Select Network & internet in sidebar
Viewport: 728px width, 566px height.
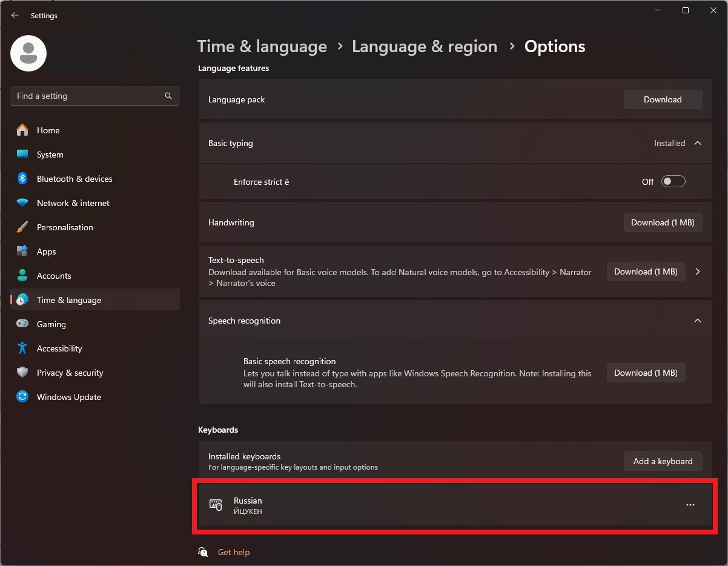95,203
